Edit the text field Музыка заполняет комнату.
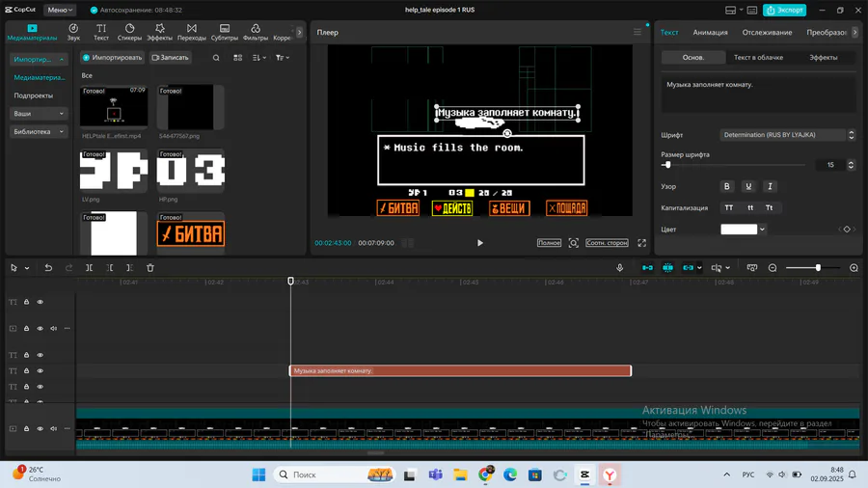 click(758, 95)
